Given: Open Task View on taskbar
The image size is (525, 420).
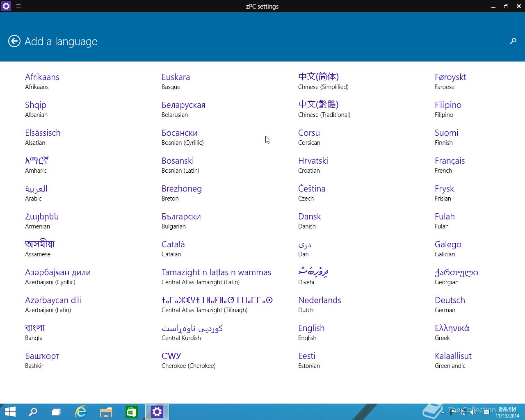Looking at the screenshot, I should [x=56, y=412].
